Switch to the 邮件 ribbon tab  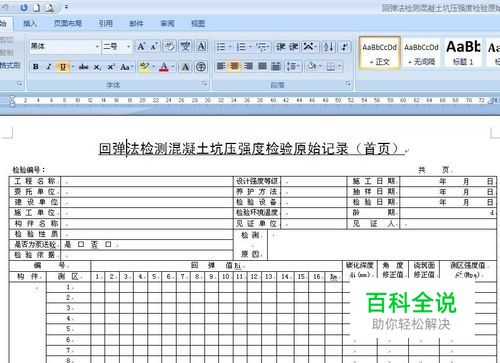click(x=136, y=23)
